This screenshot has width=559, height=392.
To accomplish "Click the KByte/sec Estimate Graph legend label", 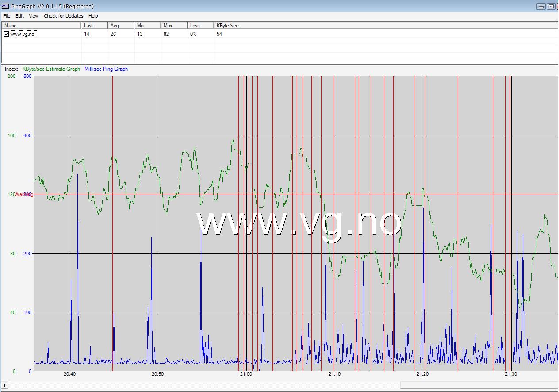I will 51,69.
